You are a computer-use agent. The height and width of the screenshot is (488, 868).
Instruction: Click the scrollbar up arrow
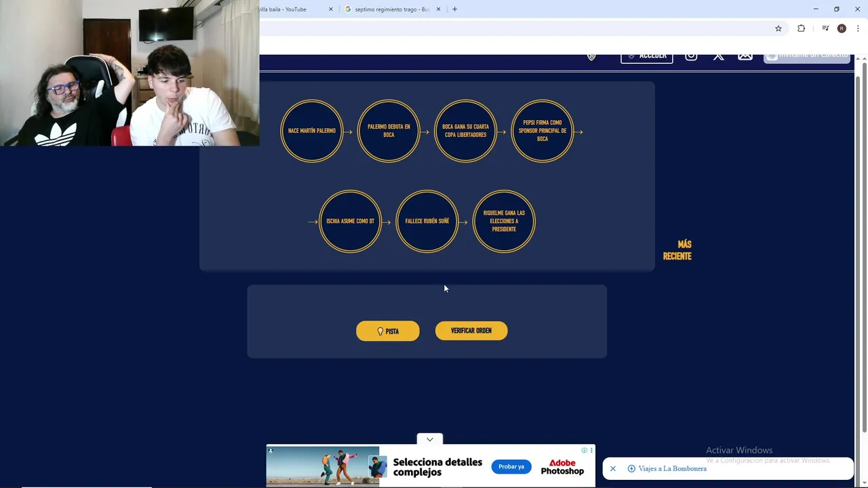click(864, 59)
